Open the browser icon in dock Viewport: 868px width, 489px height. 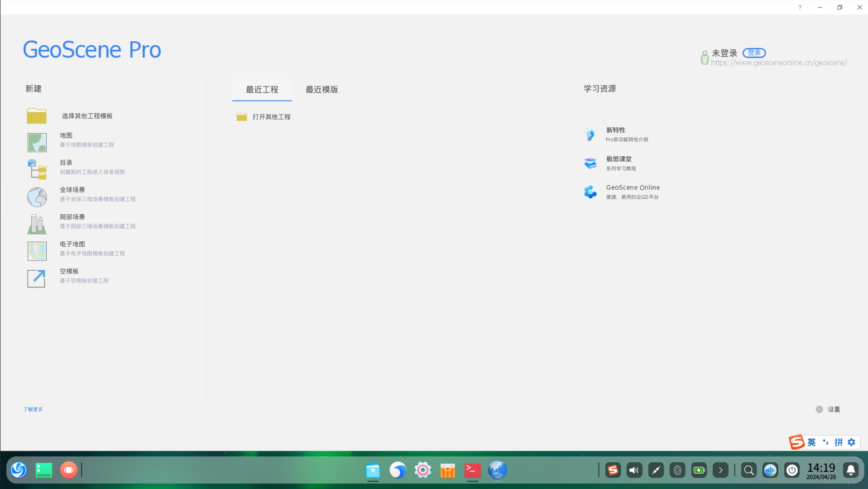[x=398, y=470]
